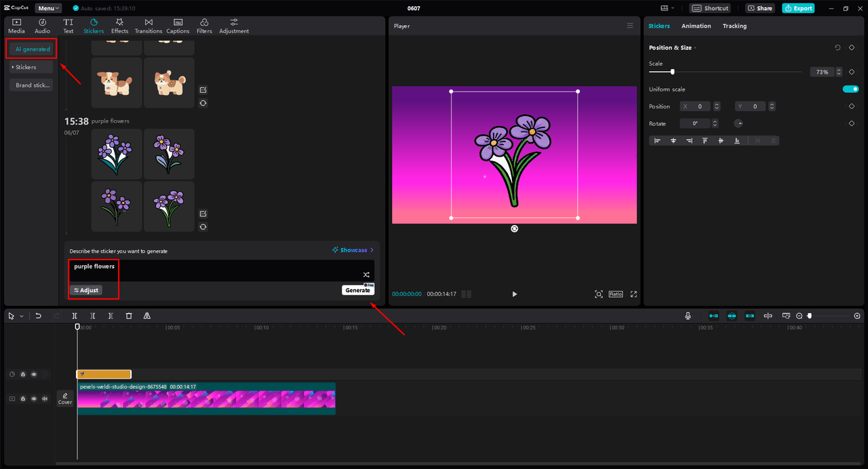
Task: Open the Player panel menu
Action: tap(630, 26)
